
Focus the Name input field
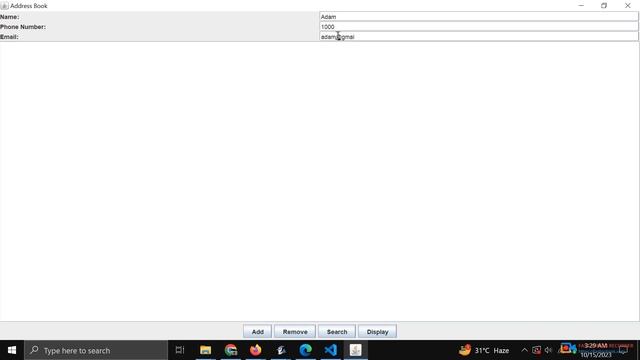coord(478,17)
